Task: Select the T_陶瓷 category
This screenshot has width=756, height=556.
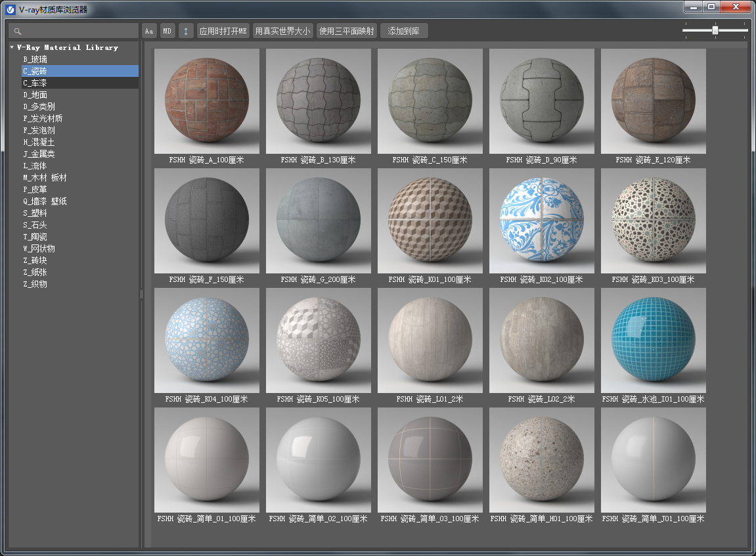Action: click(x=35, y=237)
